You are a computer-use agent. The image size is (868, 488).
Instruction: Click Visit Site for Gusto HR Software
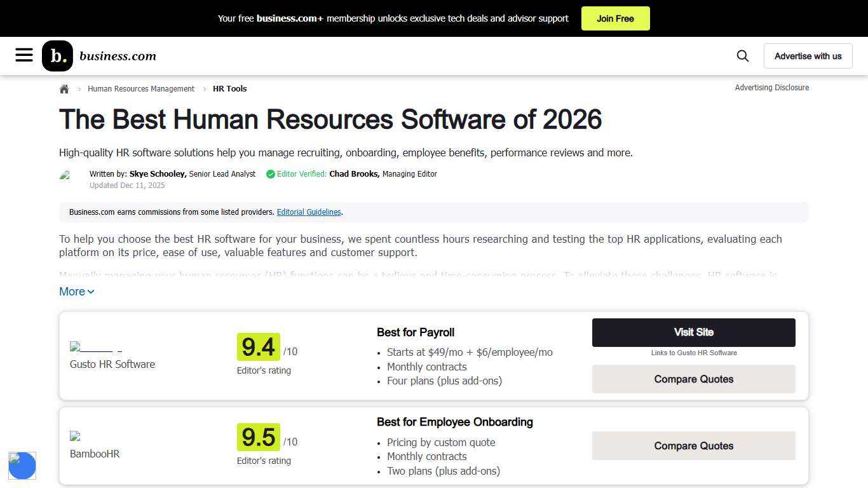pos(693,332)
